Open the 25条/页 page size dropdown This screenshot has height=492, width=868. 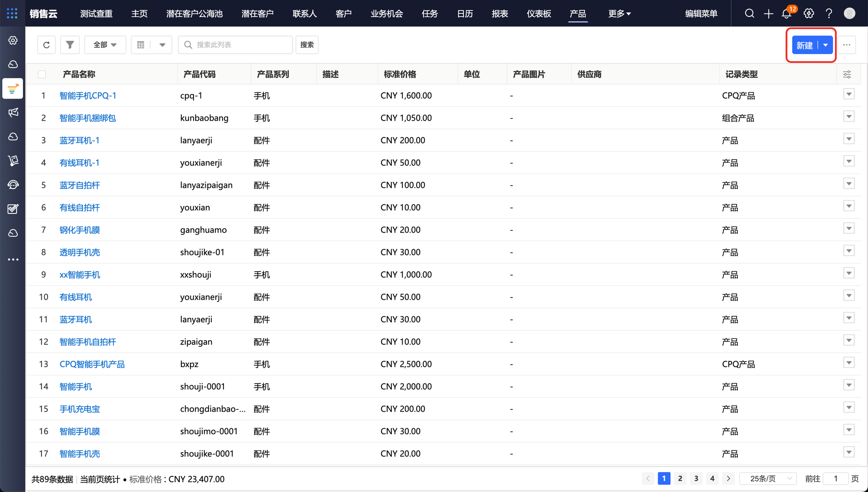click(767, 479)
